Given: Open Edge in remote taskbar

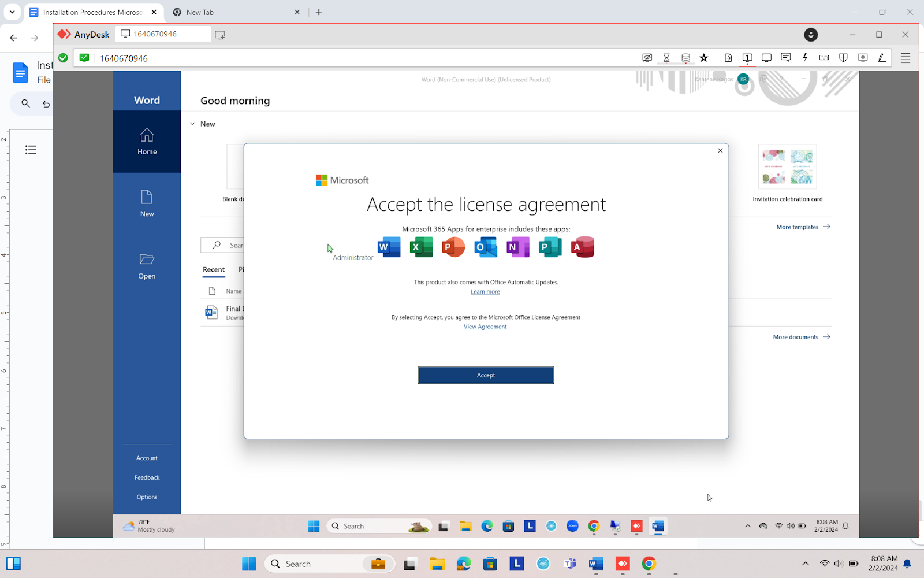Looking at the screenshot, I should pyautogui.click(x=487, y=526).
